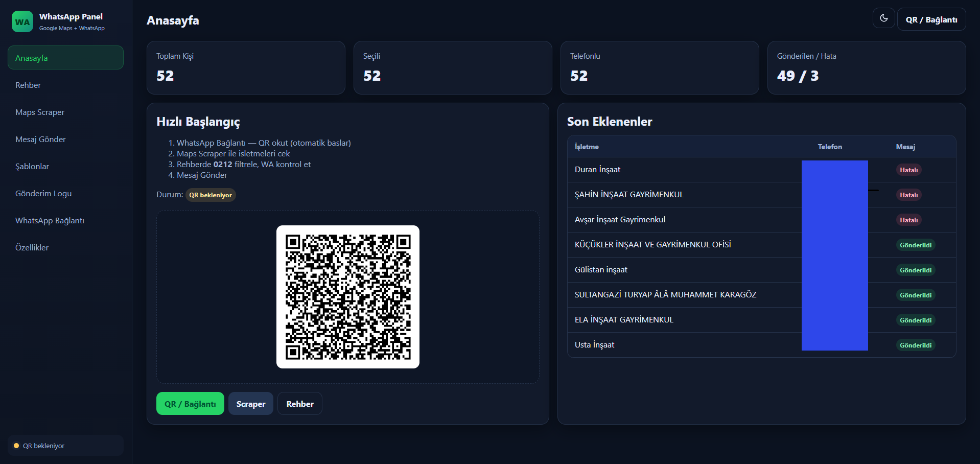Image resolution: width=980 pixels, height=464 pixels.
Task: Click the Gönderildi badge for SULTANGAZİ TURYAP
Action: pyautogui.click(x=916, y=295)
